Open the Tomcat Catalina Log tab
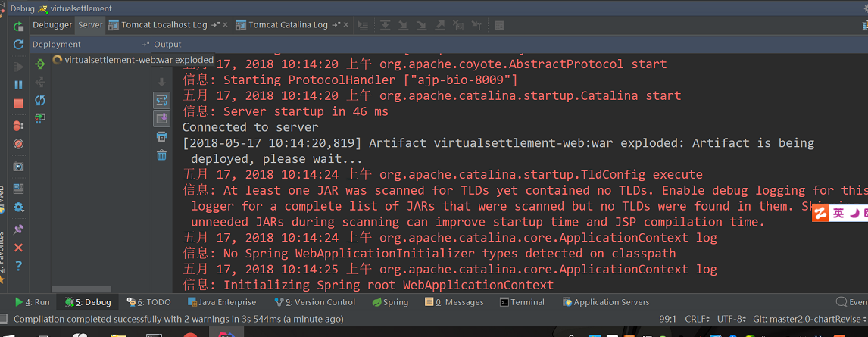 [288, 25]
